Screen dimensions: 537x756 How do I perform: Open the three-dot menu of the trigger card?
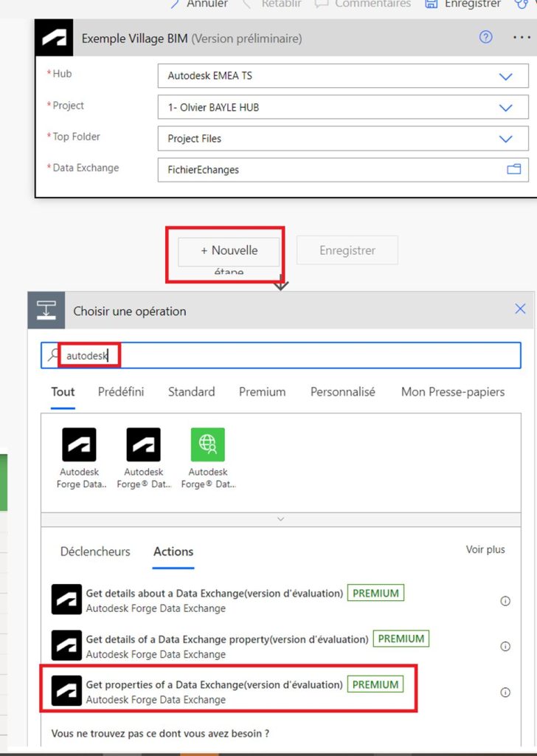click(x=522, y=38)
